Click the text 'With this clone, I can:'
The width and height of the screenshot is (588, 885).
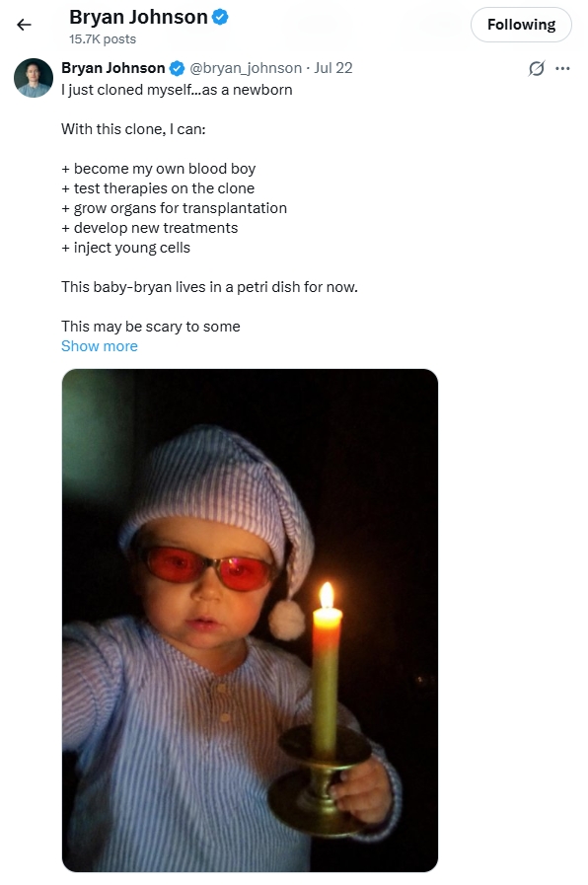point(133,129)
